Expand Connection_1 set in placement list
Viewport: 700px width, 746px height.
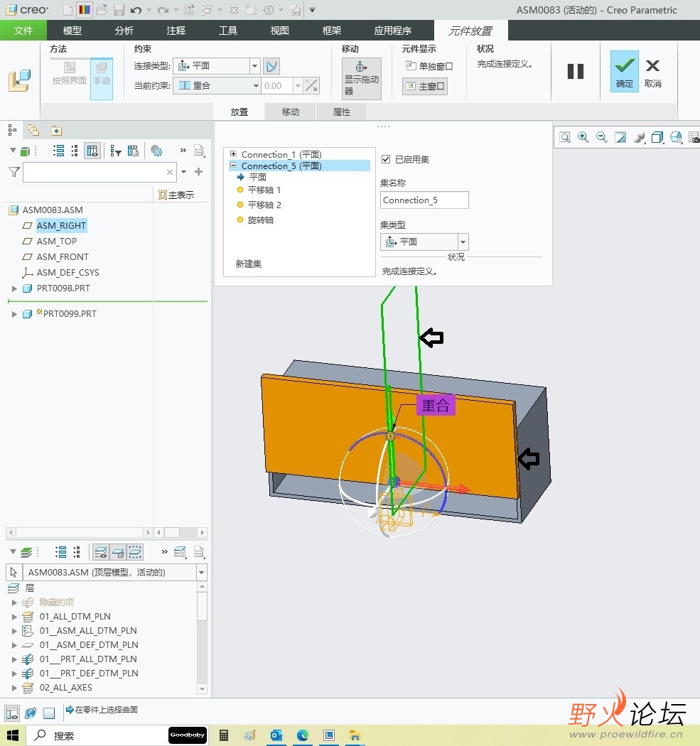click(233, 153)
